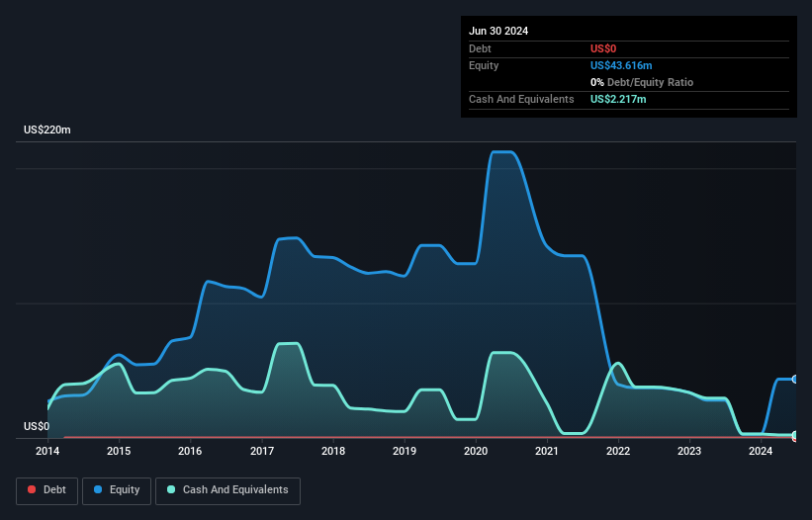This screenshot has width=812, height=520.
Task: Click the 2017 x-axis label
Action: 262,452
